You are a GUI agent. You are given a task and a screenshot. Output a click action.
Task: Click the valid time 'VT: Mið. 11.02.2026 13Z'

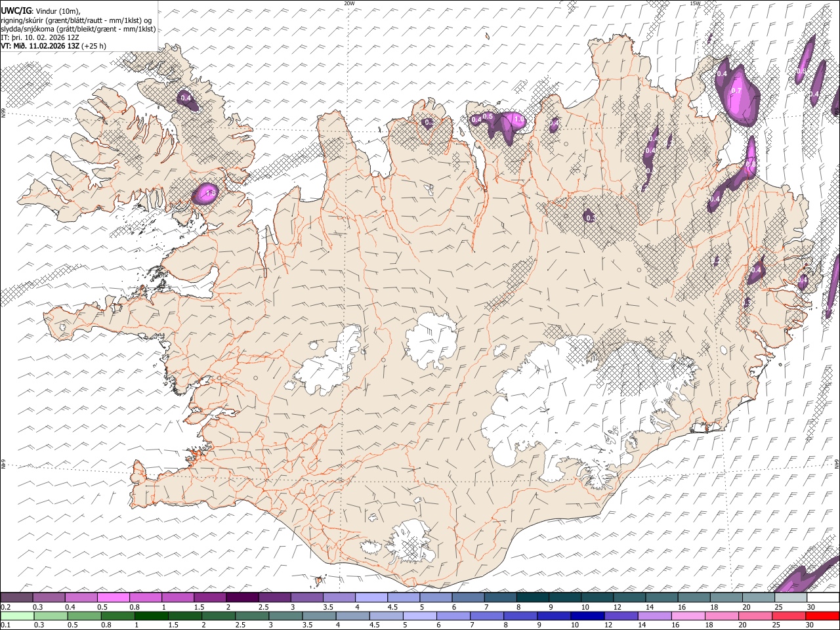(x=40, y=46)
